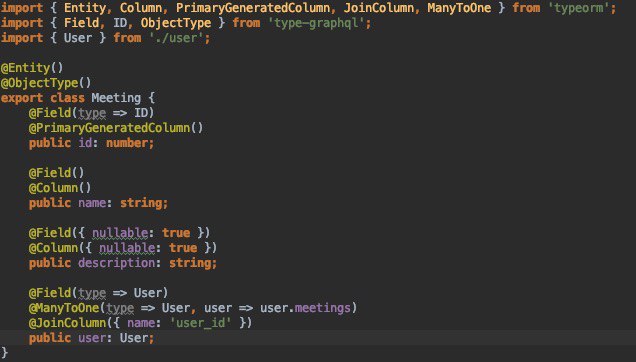The height and width of the screenshot is (362, 636).
Task: Click the name property identifier
Action: coord(92,203)
